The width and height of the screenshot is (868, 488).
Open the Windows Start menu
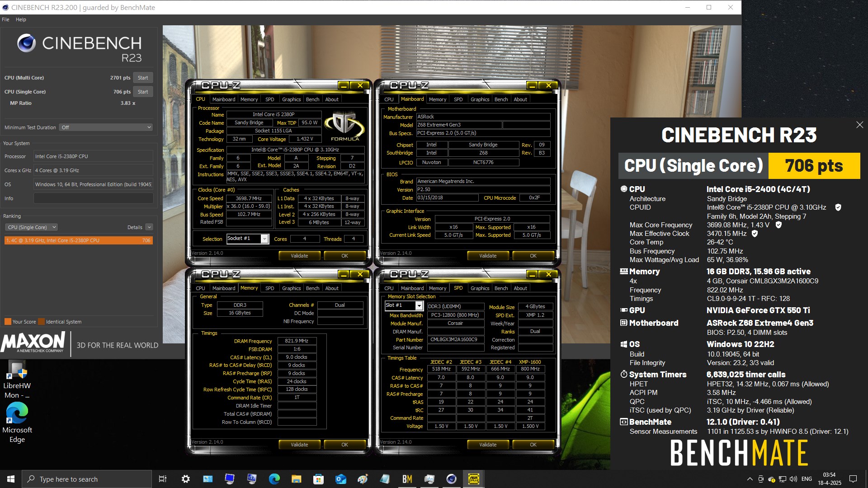click(x=11, y=479)
